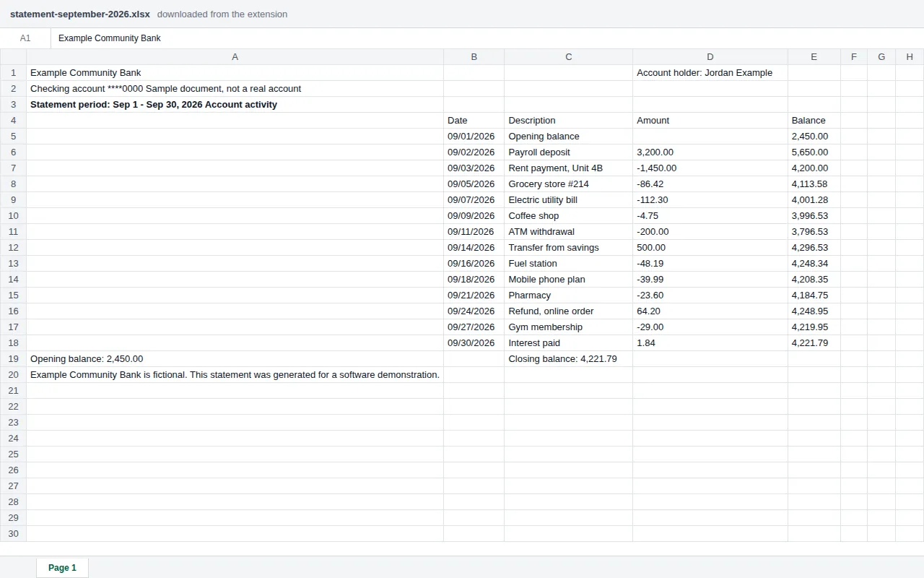Click the file name statement-september-2026.xlsx
This screenshot has height=578, width=924.
pyautogui.click(x=80, y=14)
